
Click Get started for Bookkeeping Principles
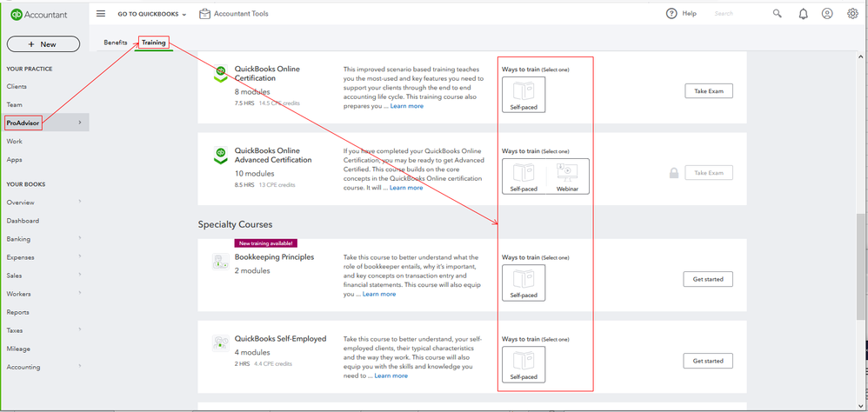pos(708,279)
